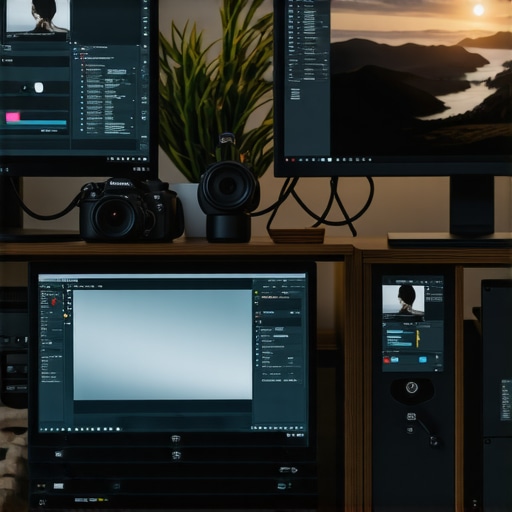
Task: Open the woman portrait preview on the small tower screen
Action: 403,299
